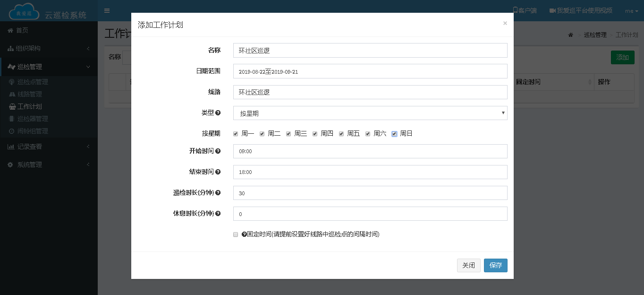Viewport: 644px width, 295px height.
Task: Click the 保存 save button
Action: pos(495,265)
